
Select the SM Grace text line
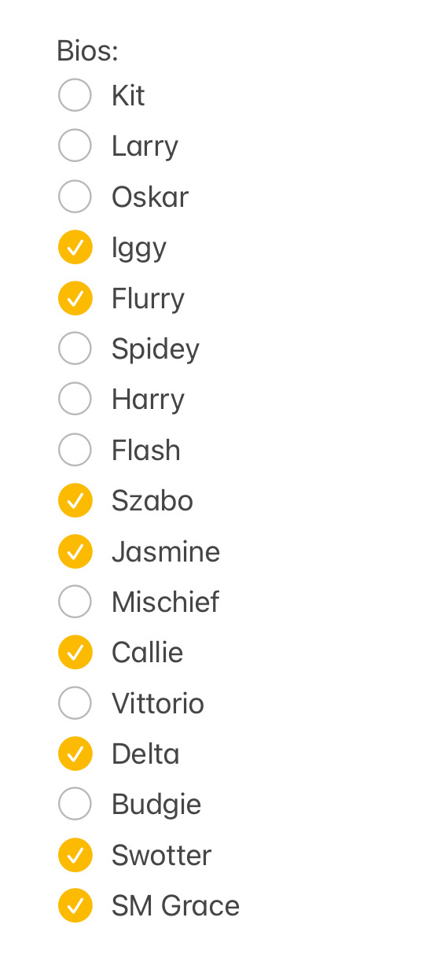point(175,905)
